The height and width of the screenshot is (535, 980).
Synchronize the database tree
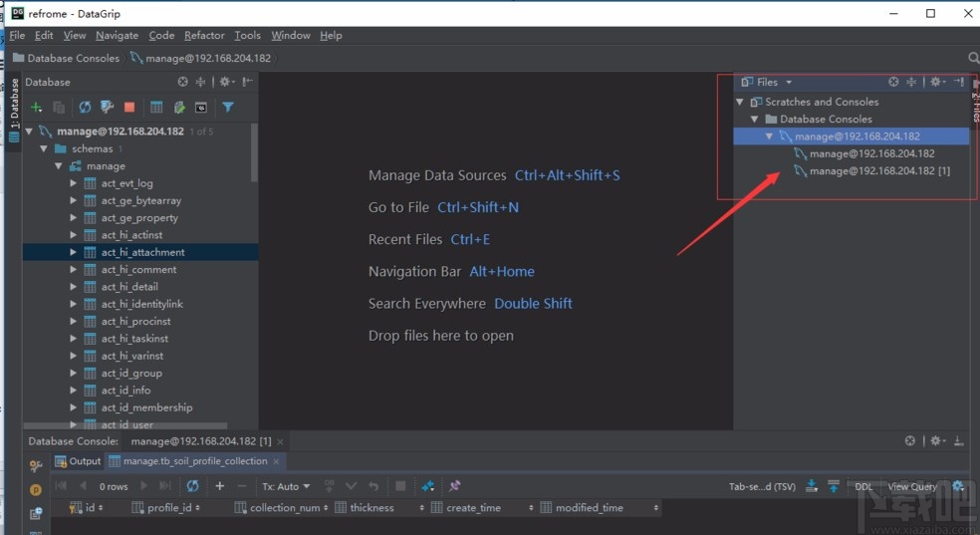pyautogui.click(x=85, y=108)
